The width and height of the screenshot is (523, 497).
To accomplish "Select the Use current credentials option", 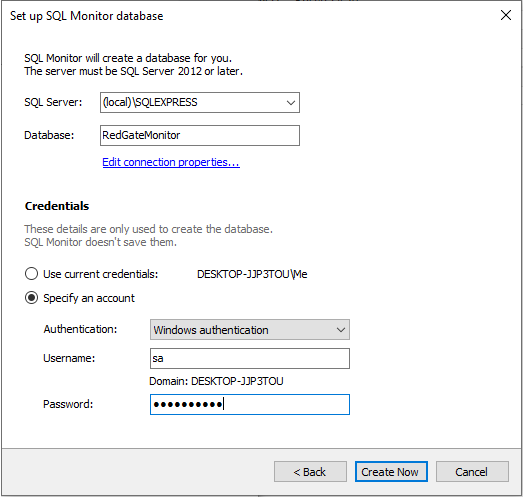I will coord(31,274).
